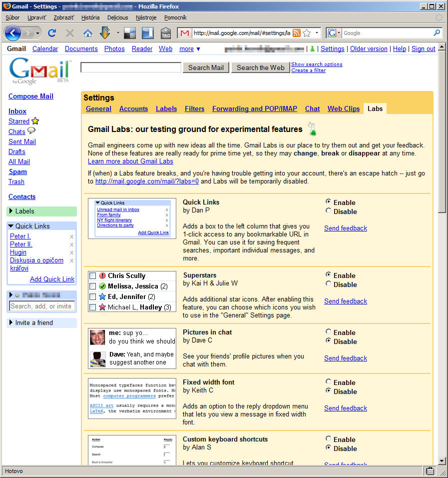
Task: Click the page scrollbar up arrow
Action: (442, 47)
